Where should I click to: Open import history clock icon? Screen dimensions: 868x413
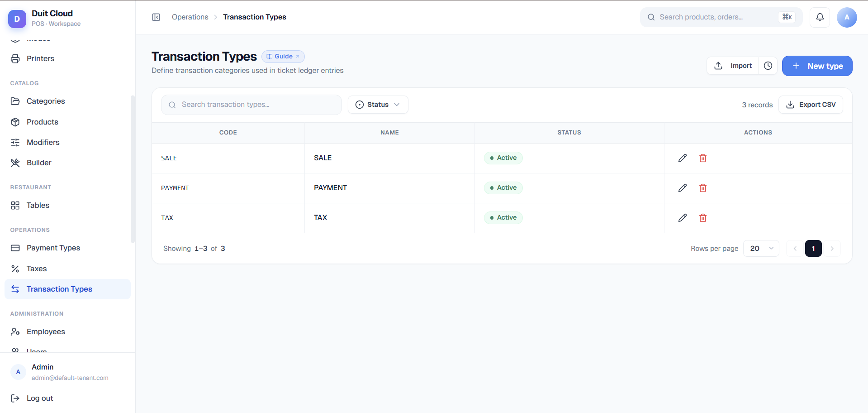pyautogui.click(x=768, y=66)
